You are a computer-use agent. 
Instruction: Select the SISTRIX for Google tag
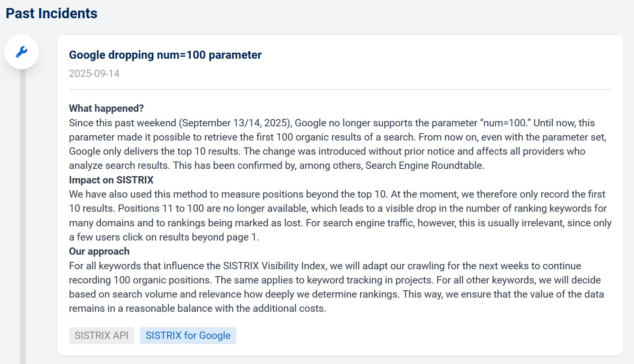pyautogui.click(x=188, y=336)
